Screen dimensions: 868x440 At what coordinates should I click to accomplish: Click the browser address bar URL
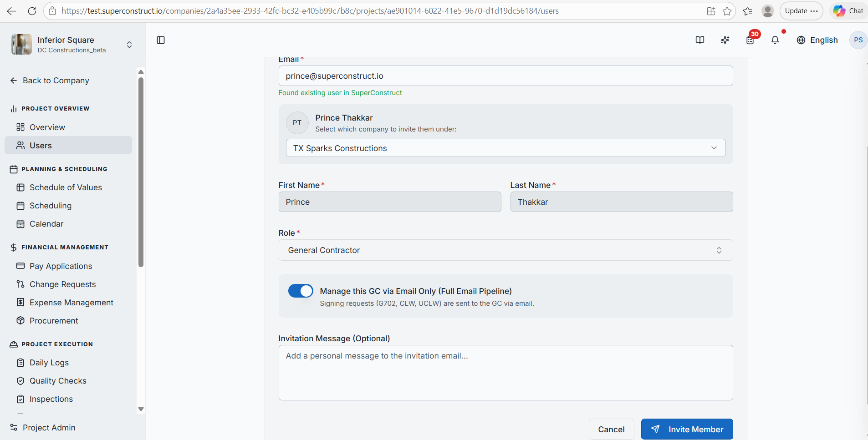310,11
